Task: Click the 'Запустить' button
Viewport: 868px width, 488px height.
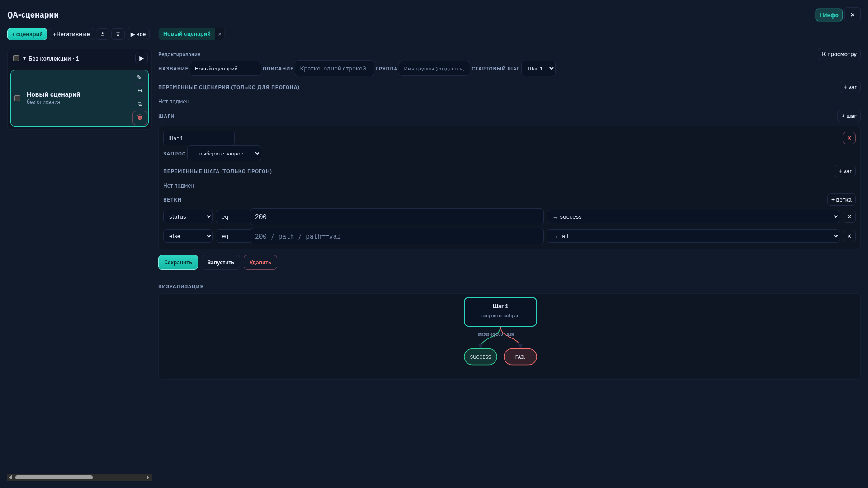Action: [221, 263]
